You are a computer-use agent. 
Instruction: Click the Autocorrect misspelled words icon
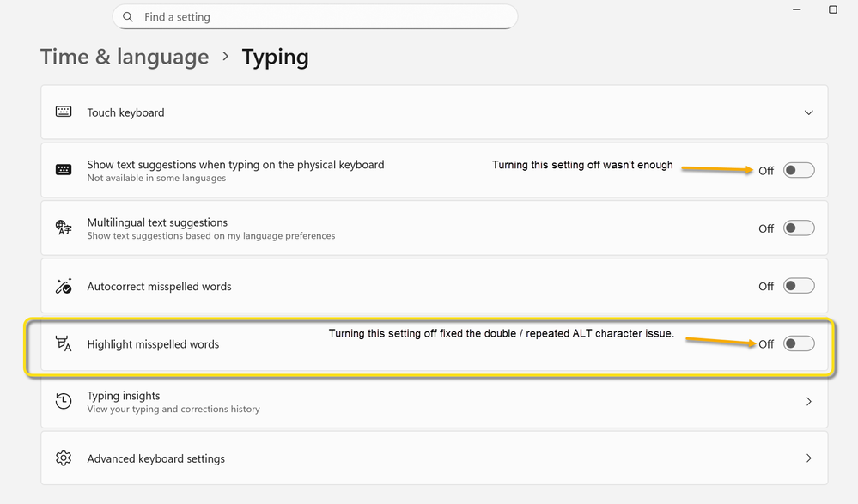[64, 286]
